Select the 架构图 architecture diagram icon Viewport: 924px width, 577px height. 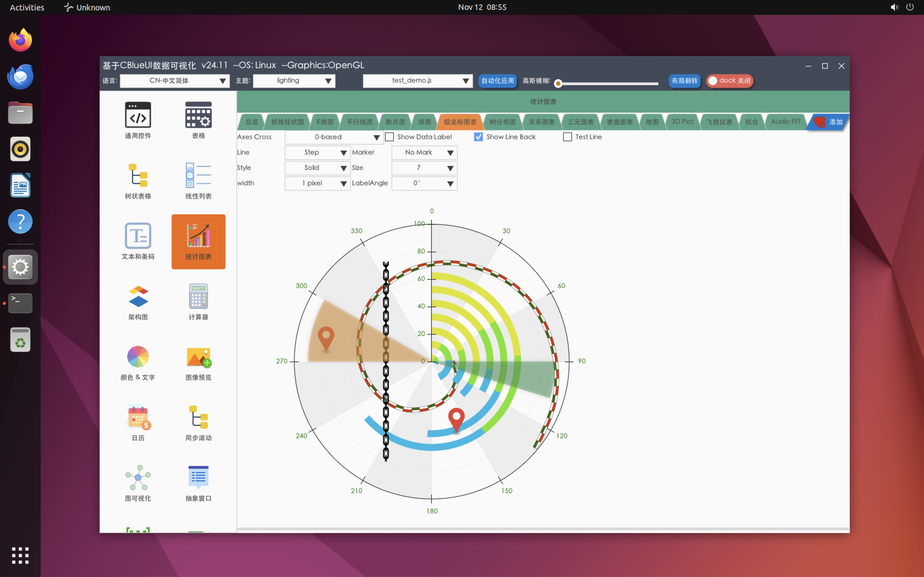point(138,297)
